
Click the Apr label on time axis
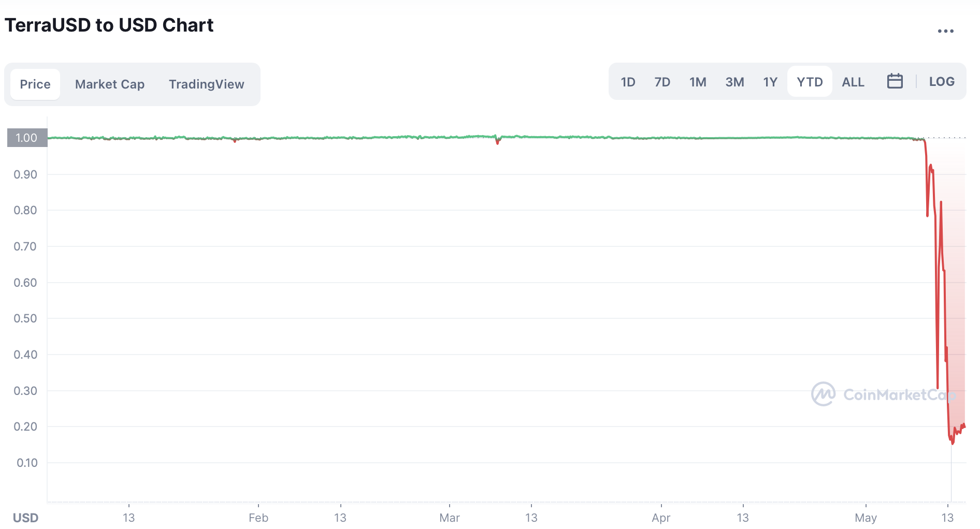tap(661, 518)
